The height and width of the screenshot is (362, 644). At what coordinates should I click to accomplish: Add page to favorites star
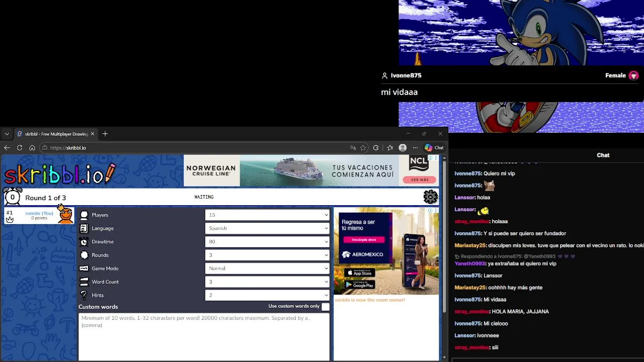pyautogui.click(x=363, y=148)
